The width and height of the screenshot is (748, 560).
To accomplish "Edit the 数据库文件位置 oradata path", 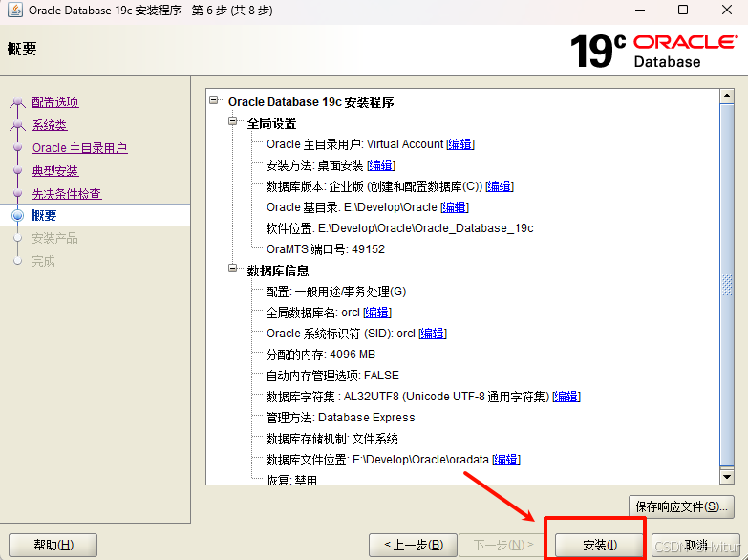I will click(x=506, y=460).
